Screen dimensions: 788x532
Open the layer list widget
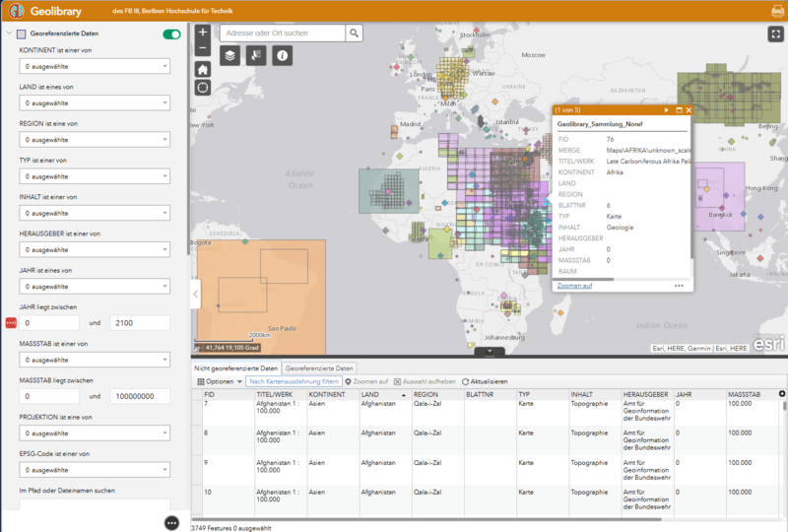[x=230, y=56]
